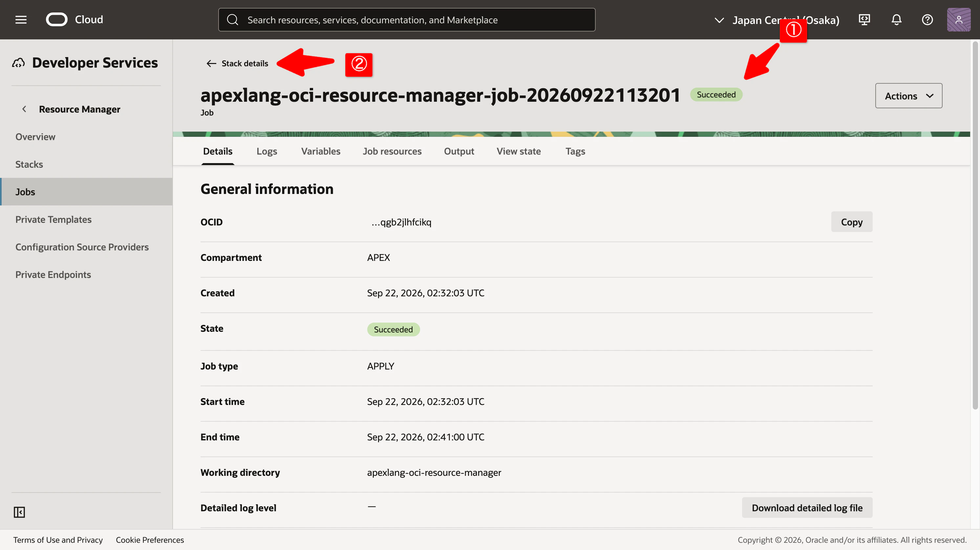Open the Variables tab

(x=321, y=151)
